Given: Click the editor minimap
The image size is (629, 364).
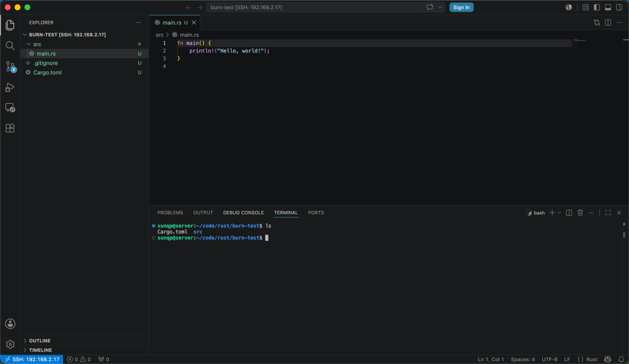Looking at the screenshot, I should [x=579, y=40].
